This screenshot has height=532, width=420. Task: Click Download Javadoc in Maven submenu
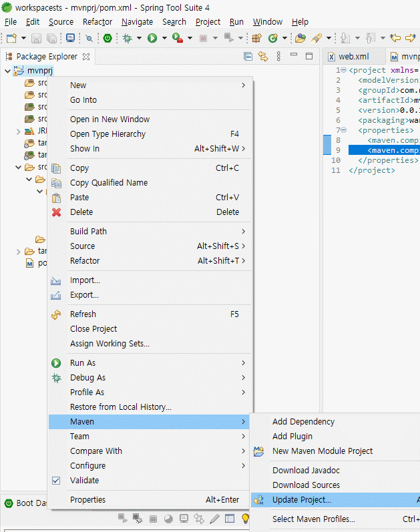point(335,470)
